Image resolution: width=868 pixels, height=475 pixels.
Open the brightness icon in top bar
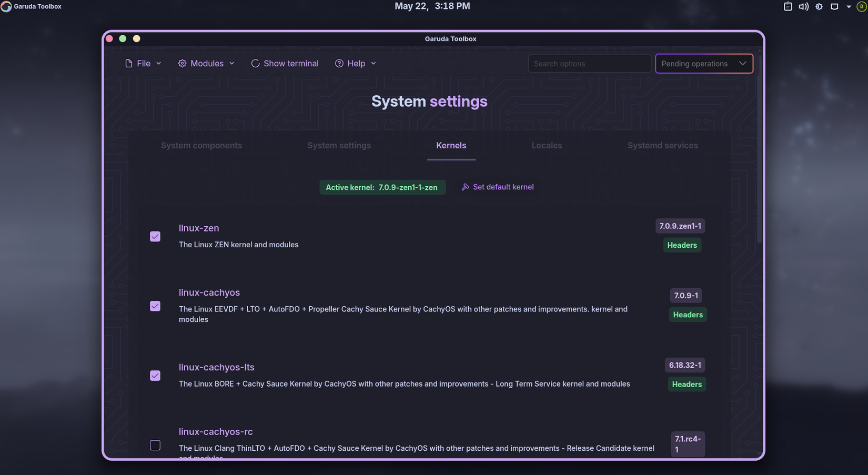[x=819, y=6]
